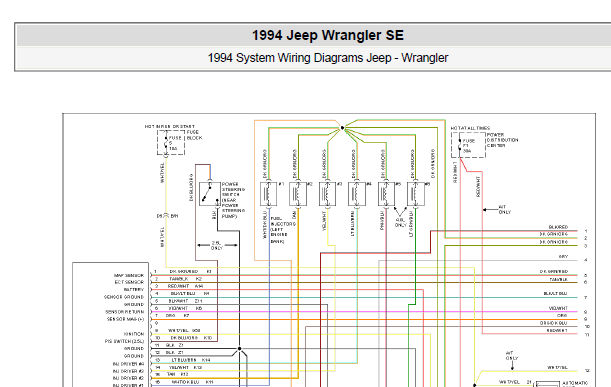This screenshot has width=611, height=387.
Task: Click the FUSE BLOCK label
Action: [194, 135]
